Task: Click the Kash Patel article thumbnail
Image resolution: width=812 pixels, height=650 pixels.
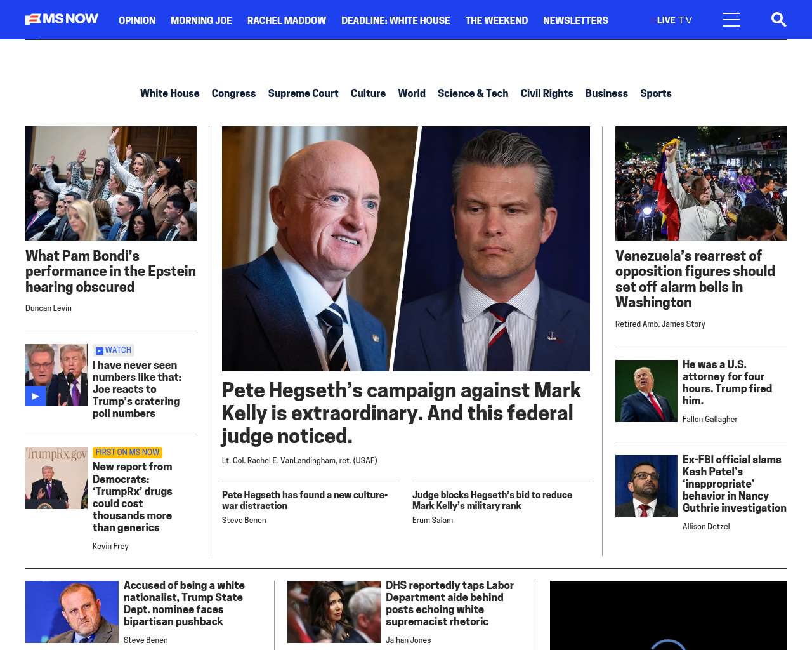Action: [x=646, y=486]
